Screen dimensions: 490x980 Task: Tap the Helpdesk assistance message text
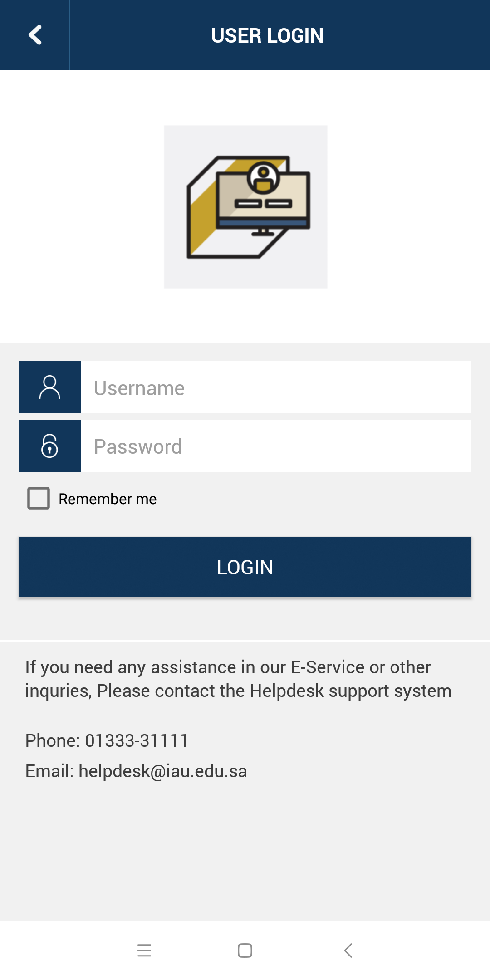tap(238, 679)
